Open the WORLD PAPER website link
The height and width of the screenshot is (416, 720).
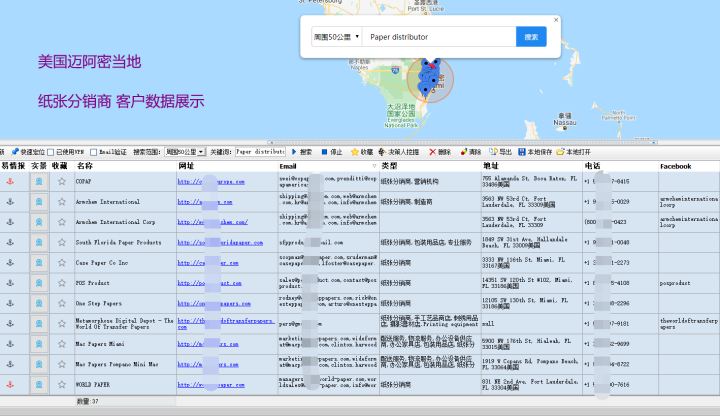pos(211,385)
